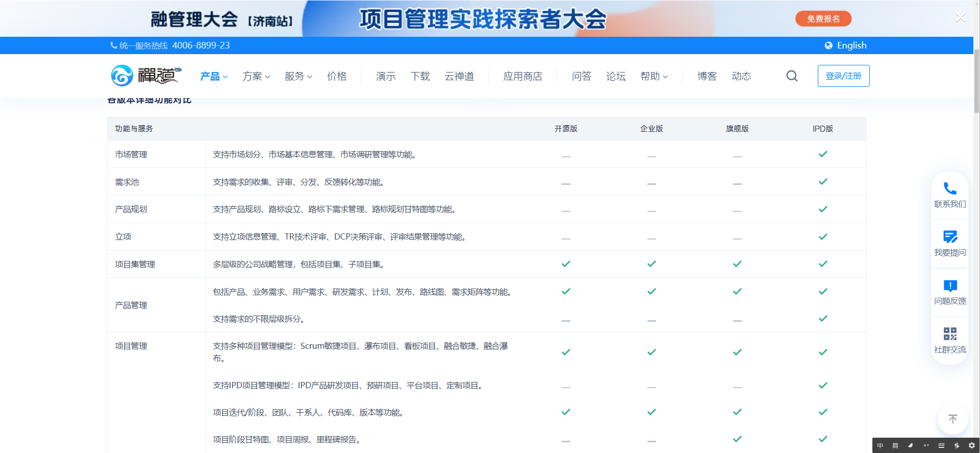Screen dimensions: 980x453
Task: Select the 产品管理 row label
Action: [x=131, y=305]
